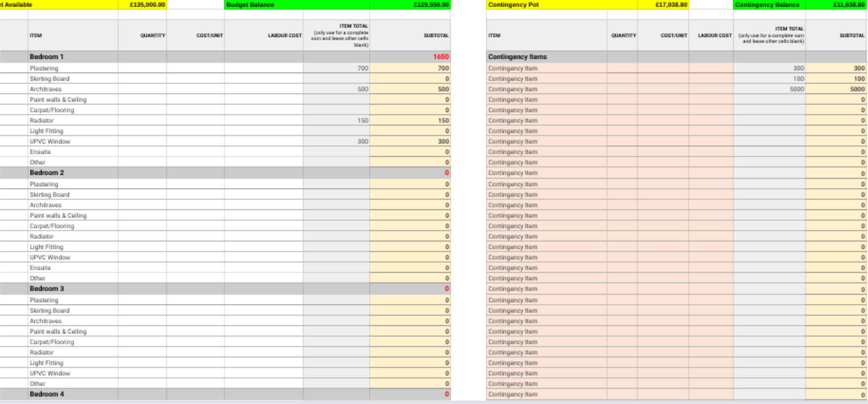Select UPVC Window under Bedroom 3
The image size is (868, 404).
50,373
